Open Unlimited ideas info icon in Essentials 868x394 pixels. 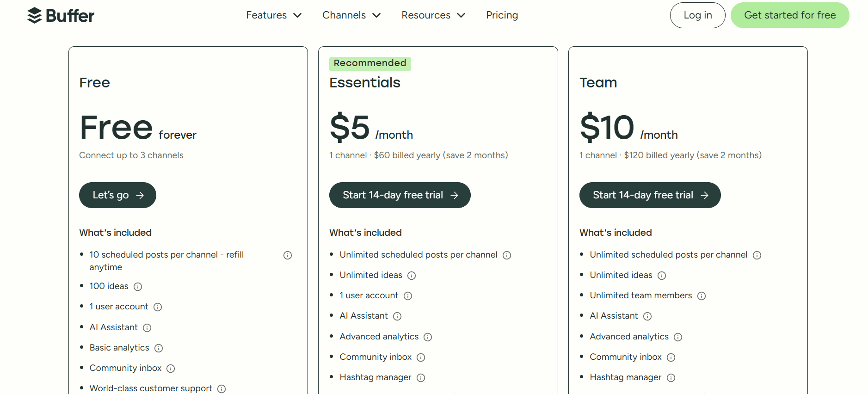coord(412,276)
